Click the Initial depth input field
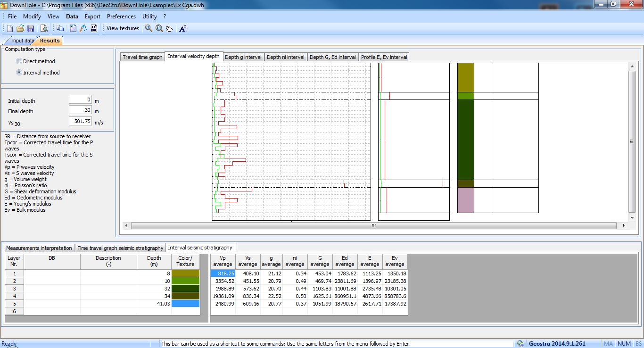 [81, 99]
